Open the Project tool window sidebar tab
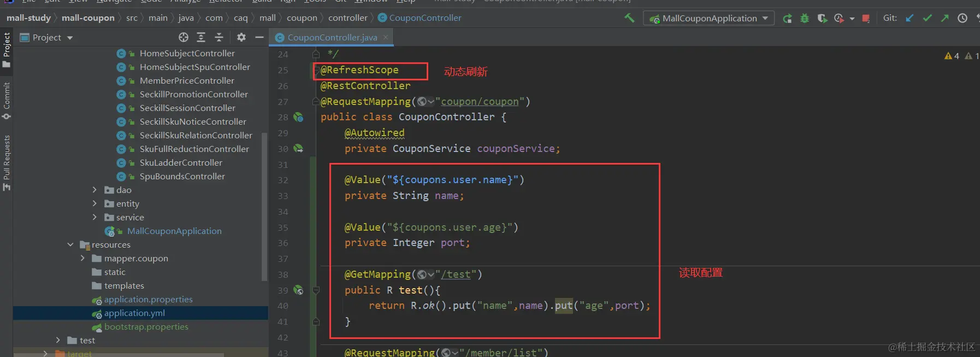The height and width of the screenshot is (357, 980). tap(7, 50)
